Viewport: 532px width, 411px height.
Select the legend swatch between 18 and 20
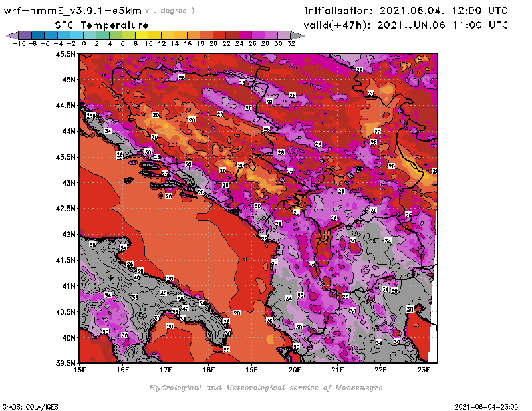[206, 35]
